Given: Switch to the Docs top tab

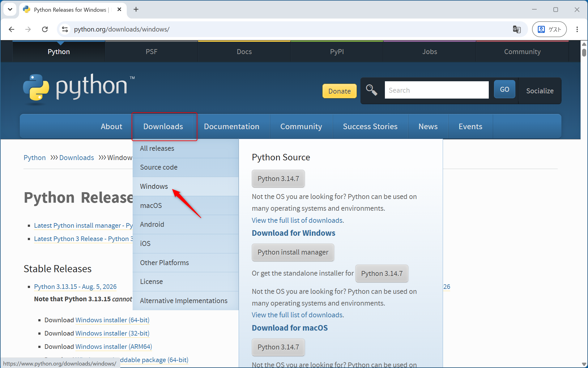Looking at the screenshot, I should (x=244, y=52).
